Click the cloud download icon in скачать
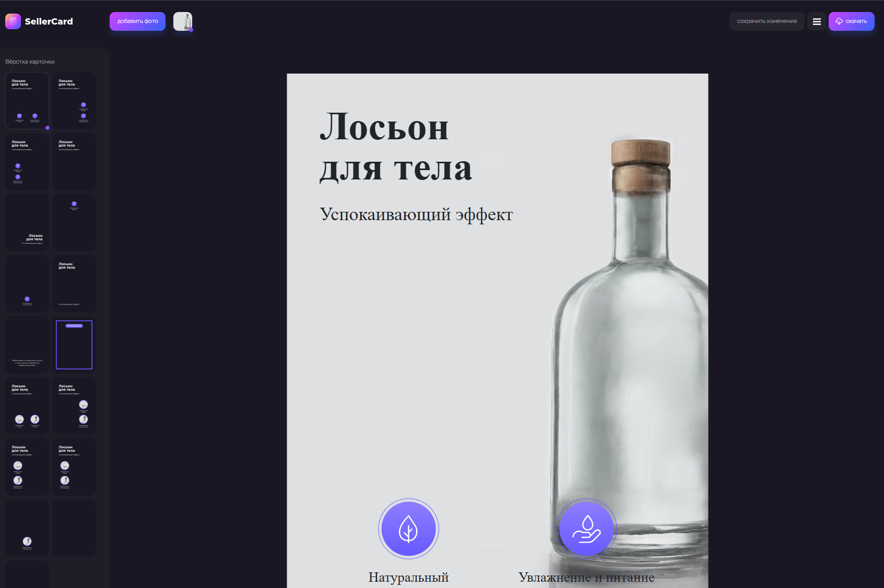The image size is (884, 588). point(839,21)
